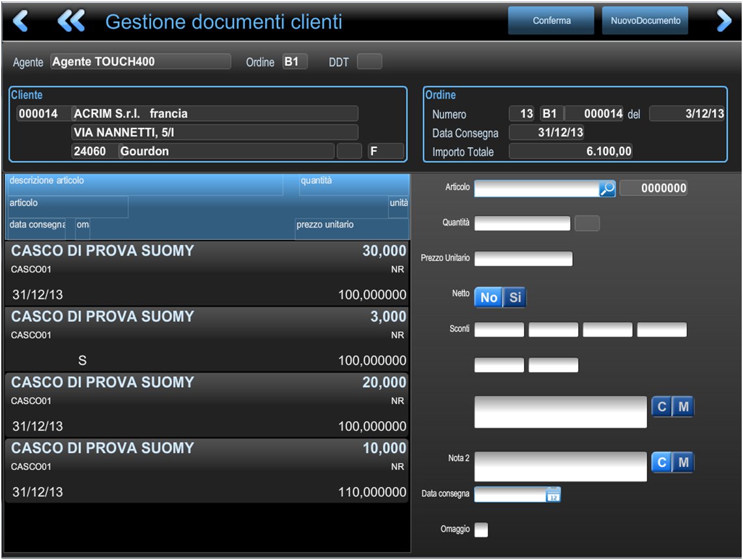Screen dimensions: 743x560
Task: Click the order Numero value 13
Action: tap(521, 113)
